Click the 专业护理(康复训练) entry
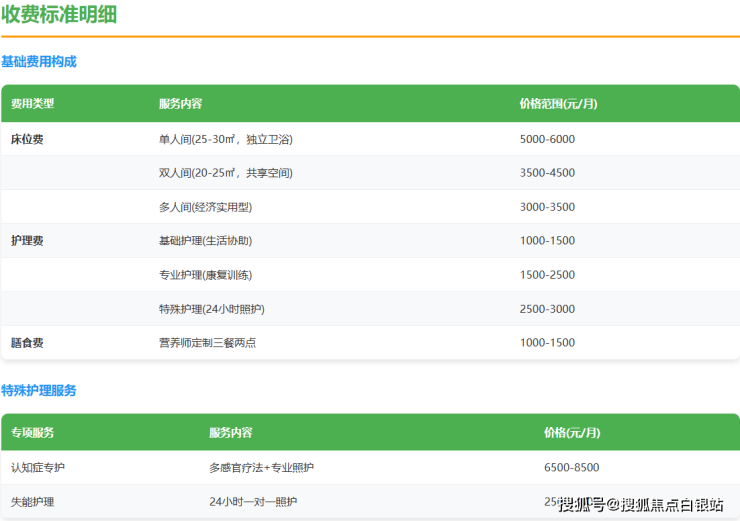This screenshot has height=521, width=740. tap(205, 275)
